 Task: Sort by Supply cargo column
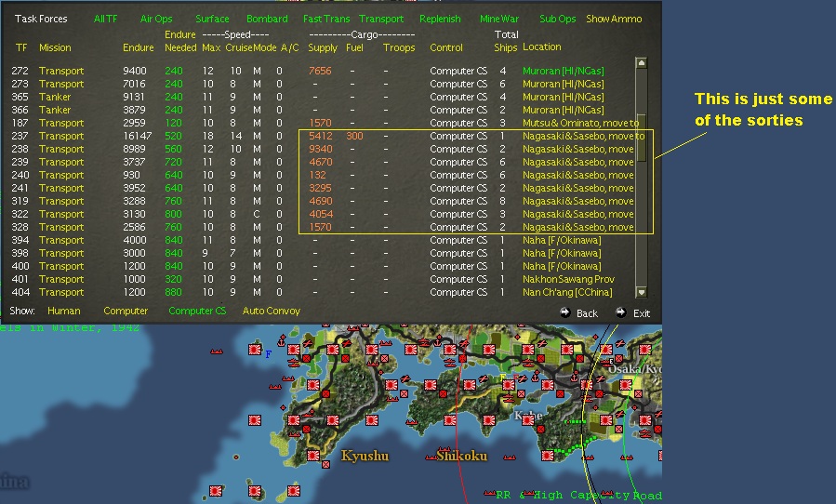(x=323, y=47)
